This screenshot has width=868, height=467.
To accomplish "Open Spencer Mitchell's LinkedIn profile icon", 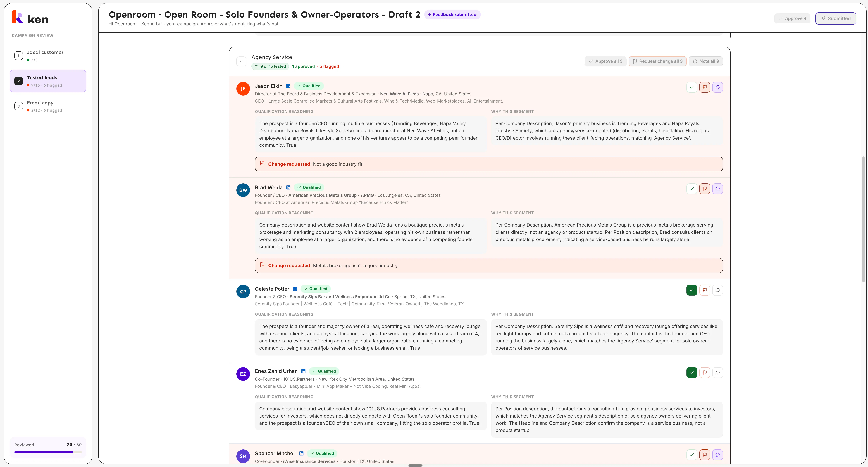I will (x=301, y=454).
